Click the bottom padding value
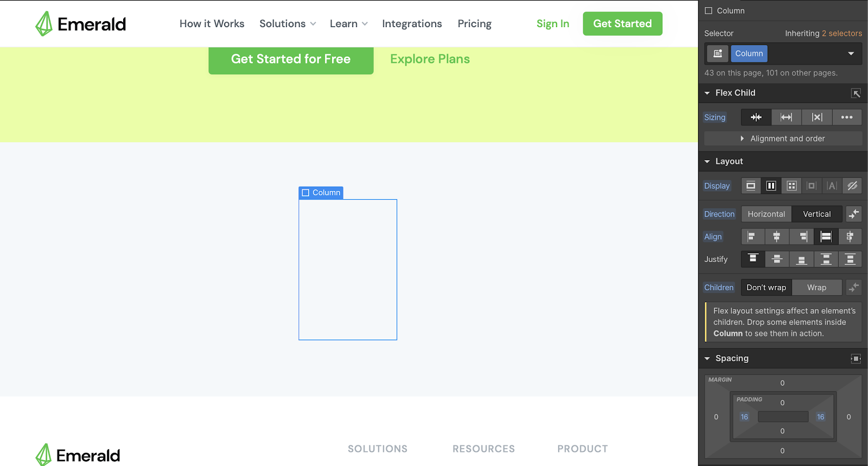This screenshot has height=466, width=868. pos(782,431)
